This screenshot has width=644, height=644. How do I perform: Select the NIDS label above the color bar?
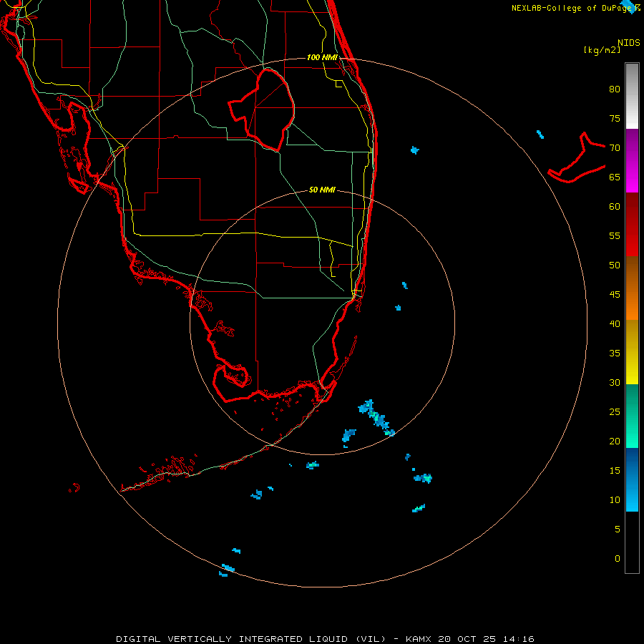(x=629, y=43)
